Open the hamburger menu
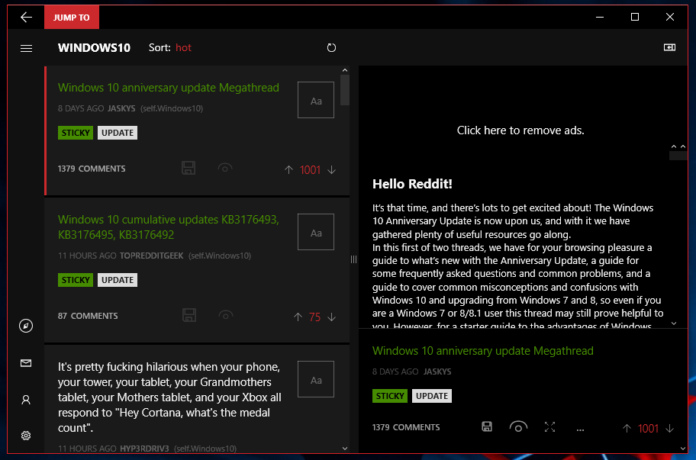The width and height of the screenshot is (696, 460). click(26, 48)
